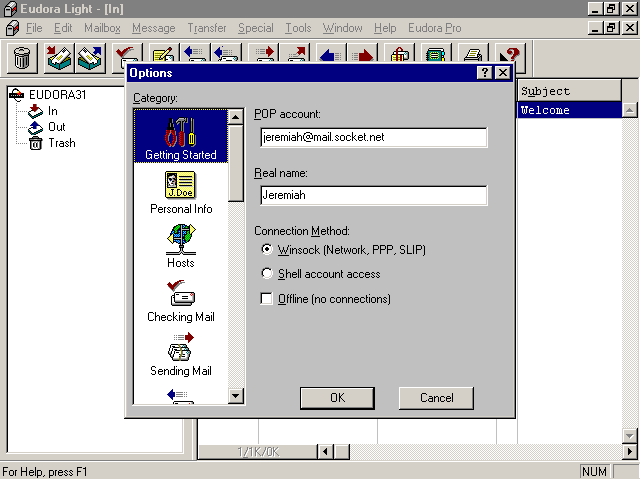This screenshot has width=640, height=480.
Task: Click the Category list scroll down arrow
Action: coord(236,395)
